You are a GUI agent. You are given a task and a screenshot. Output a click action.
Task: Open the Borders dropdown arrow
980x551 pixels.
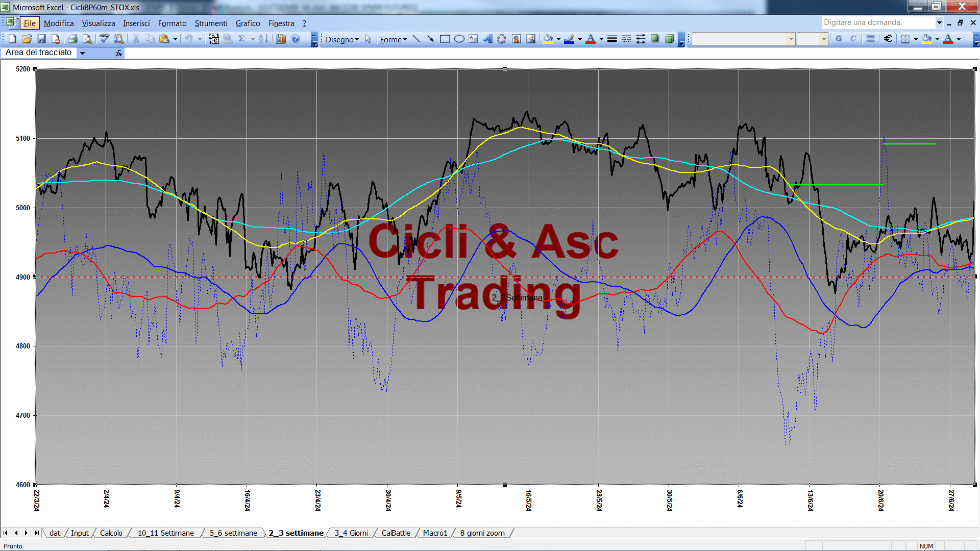916,39
